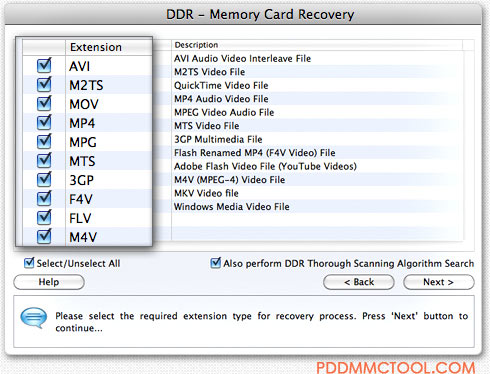This screenshot has width=490, height=374.
Task: Click the MP4 extension label
Action: pyautogui.click(x=82, y=123)
